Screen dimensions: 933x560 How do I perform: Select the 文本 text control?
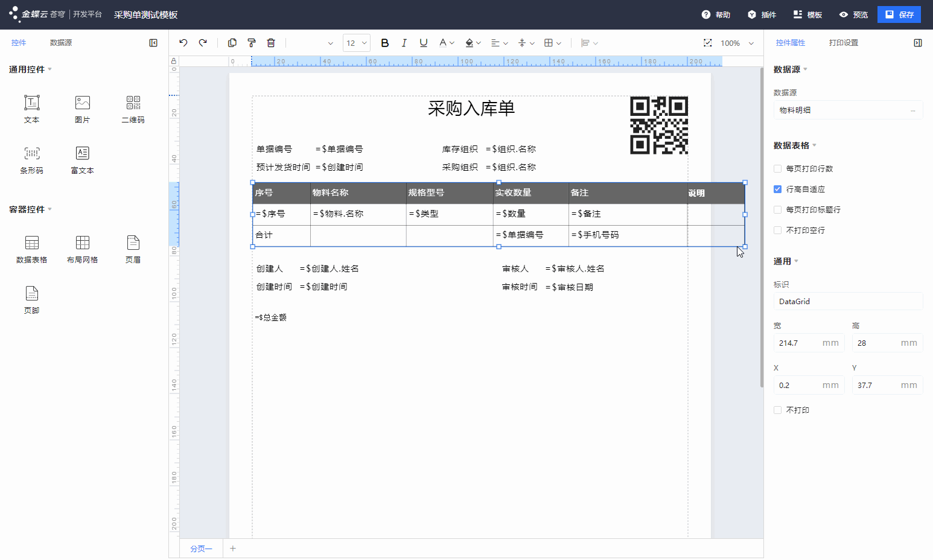coord(31,109)
